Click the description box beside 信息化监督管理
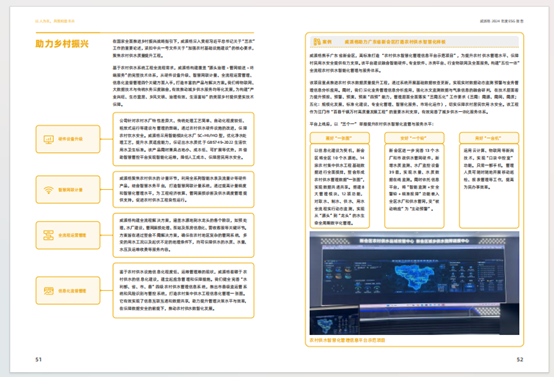This screenshot has height=377, width=554. point(183,290)
